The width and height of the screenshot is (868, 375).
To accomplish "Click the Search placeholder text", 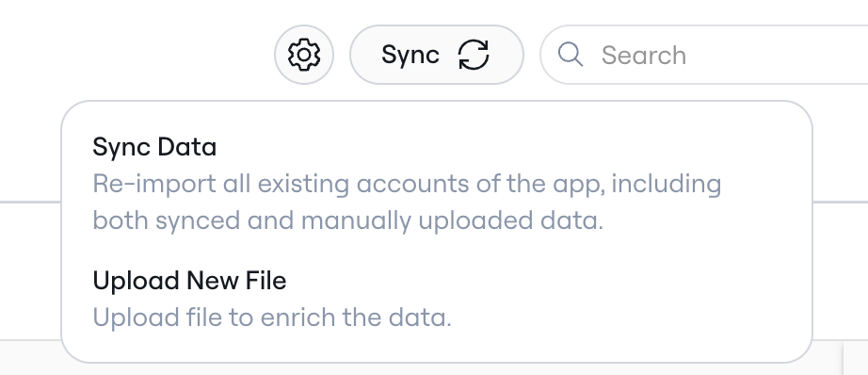I will click(644, 56).
